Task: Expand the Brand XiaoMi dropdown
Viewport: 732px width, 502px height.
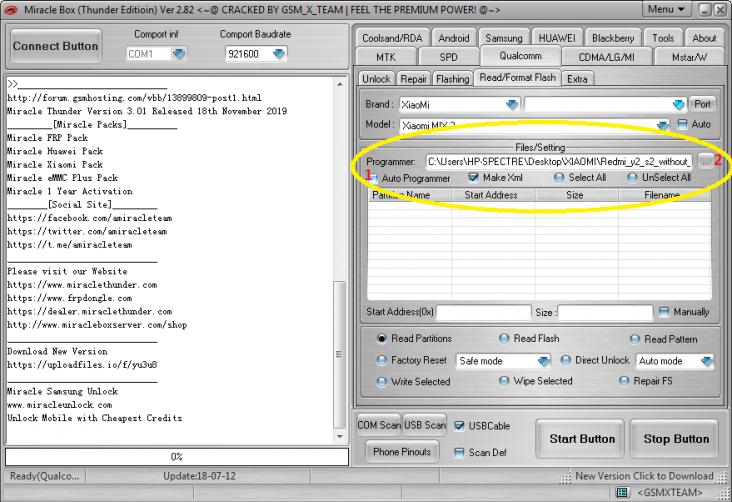Action: point(512,105)
